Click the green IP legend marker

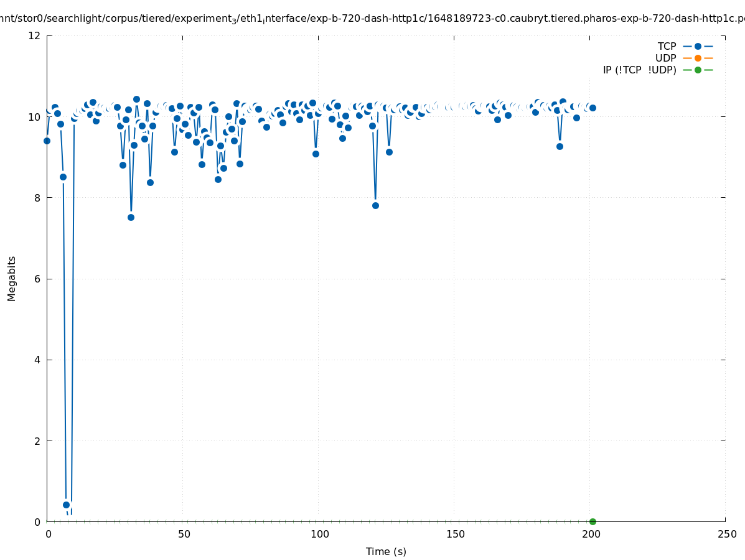pyautogui.click(x=698, y=70)
